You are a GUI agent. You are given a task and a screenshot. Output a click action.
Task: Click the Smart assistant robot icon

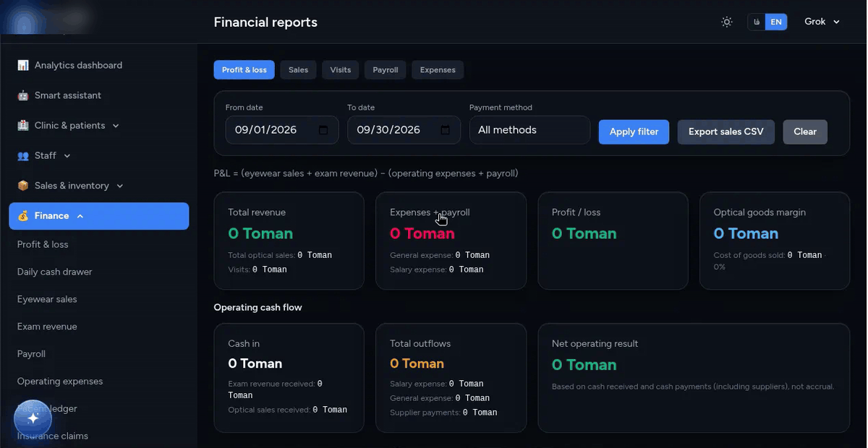23,95
